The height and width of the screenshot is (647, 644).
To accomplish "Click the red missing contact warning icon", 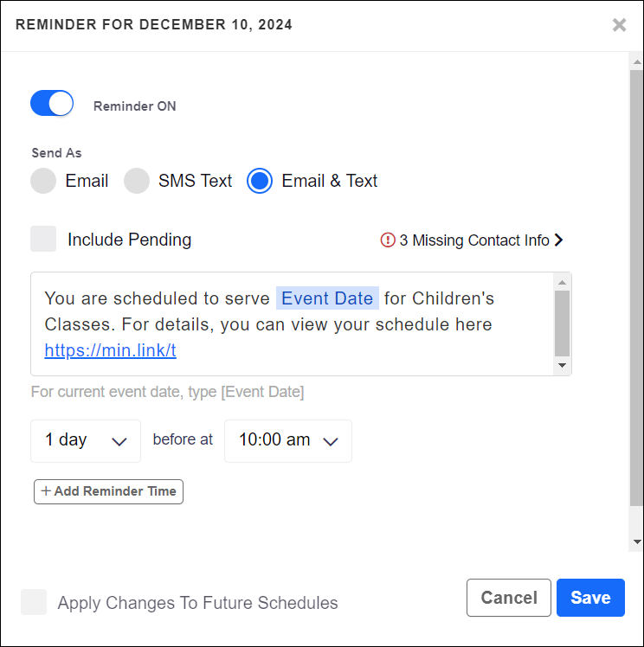I will (x=388, y=240).
